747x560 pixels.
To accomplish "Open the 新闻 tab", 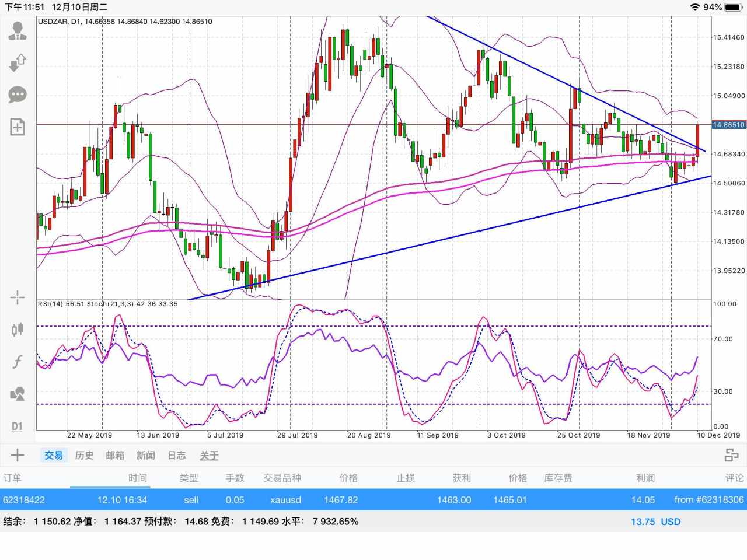I will click(146, 455).
